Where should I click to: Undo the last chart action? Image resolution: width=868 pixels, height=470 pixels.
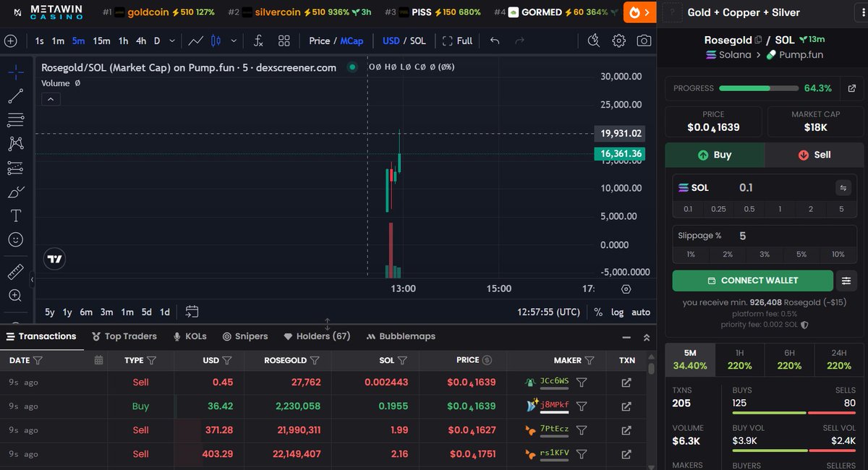coord(495,41)
